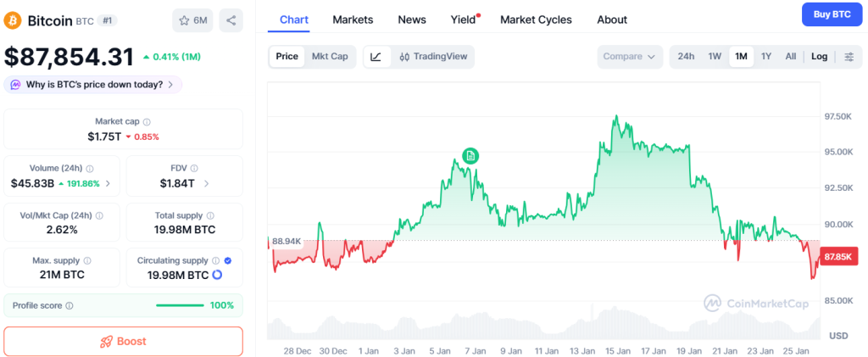This screenshot has height=357, width=868.
Task: Switch to the Markets tab
Action: click(x=353, y=20)
